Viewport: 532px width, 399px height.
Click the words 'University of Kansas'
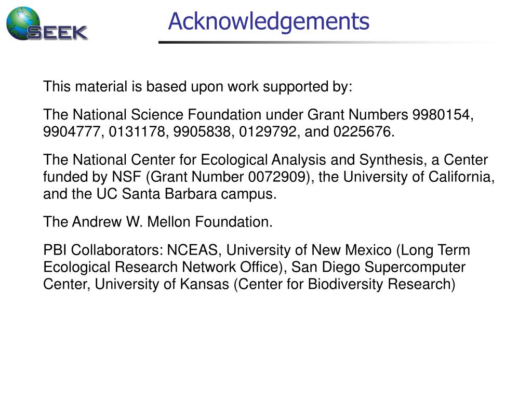pyautogui.click(x=162, y=285)
